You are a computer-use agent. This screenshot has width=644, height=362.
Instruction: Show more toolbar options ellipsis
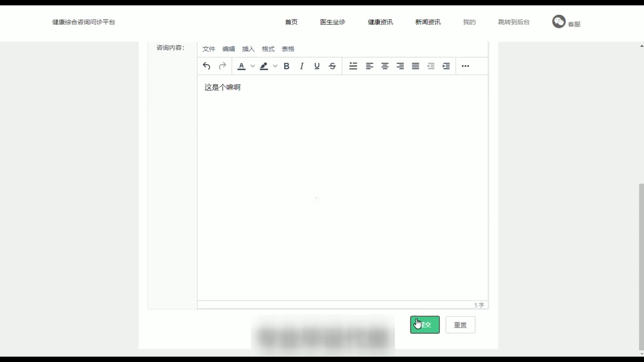pyautogui.click(x=465, y=66)
